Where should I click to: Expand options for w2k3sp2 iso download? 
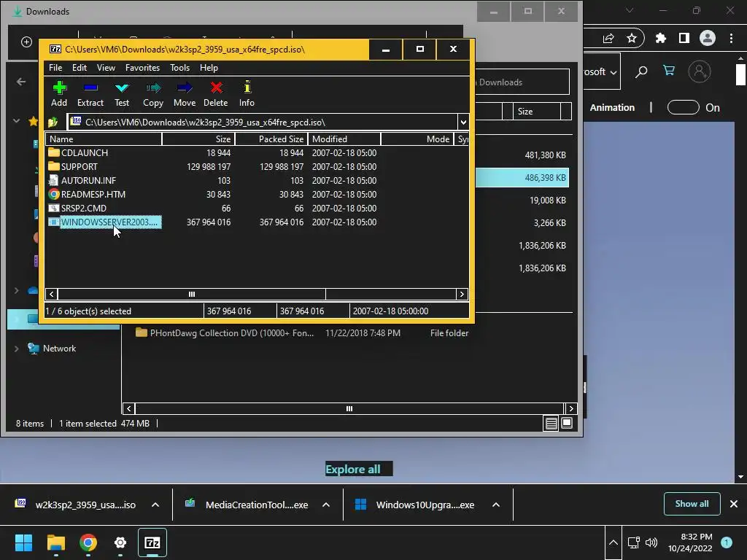click(155, 505)
